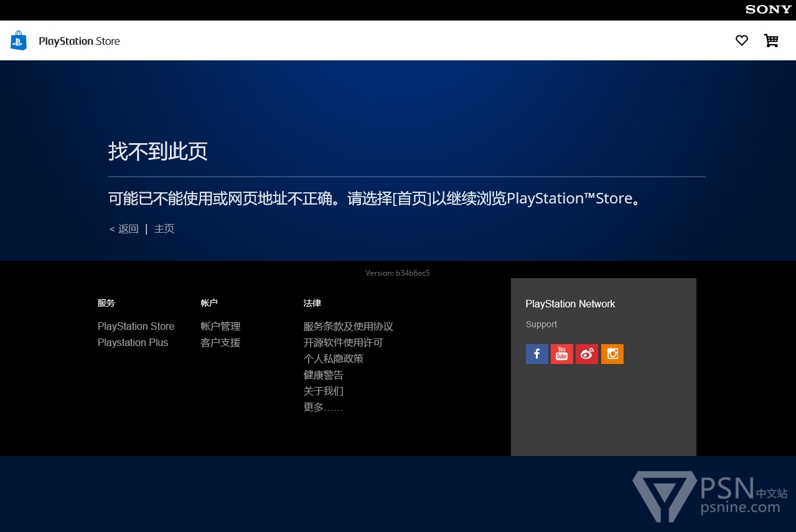Click Support under PlayStation Network
796x532 pixels.
click(541, 325)
